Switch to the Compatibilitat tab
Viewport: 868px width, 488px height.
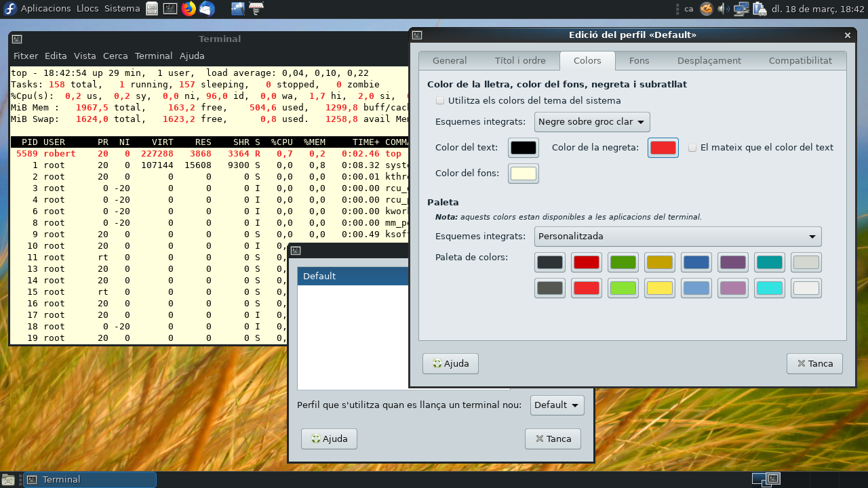click(x=800, y=60)
